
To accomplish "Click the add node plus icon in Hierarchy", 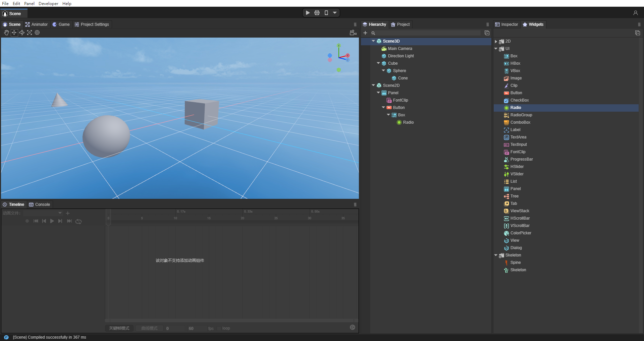I will tap(365, 33).
